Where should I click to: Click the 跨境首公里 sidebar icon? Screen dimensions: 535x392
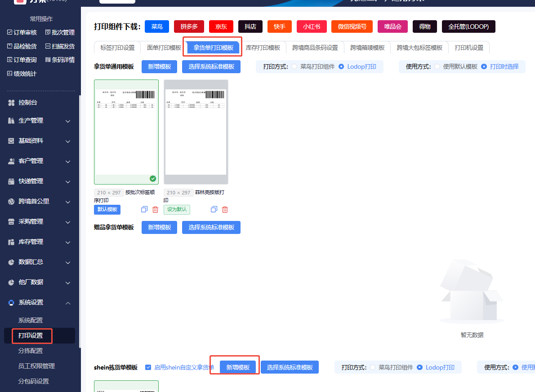point(11,202)
